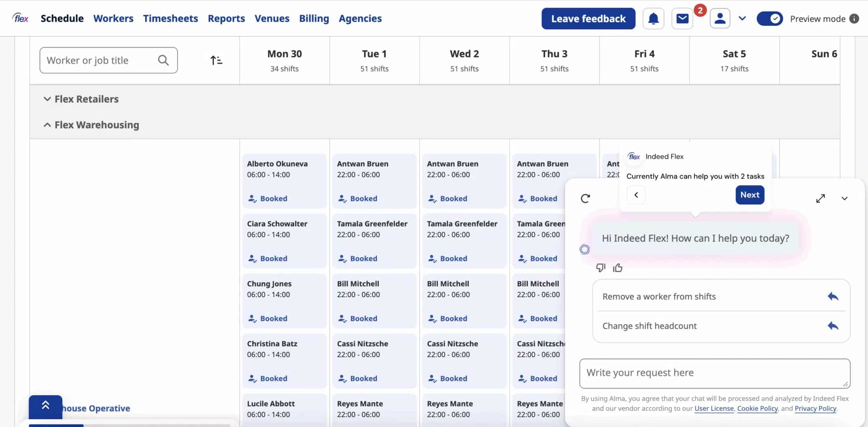Minimize the Alma chat panel chevron

(844, 198)
